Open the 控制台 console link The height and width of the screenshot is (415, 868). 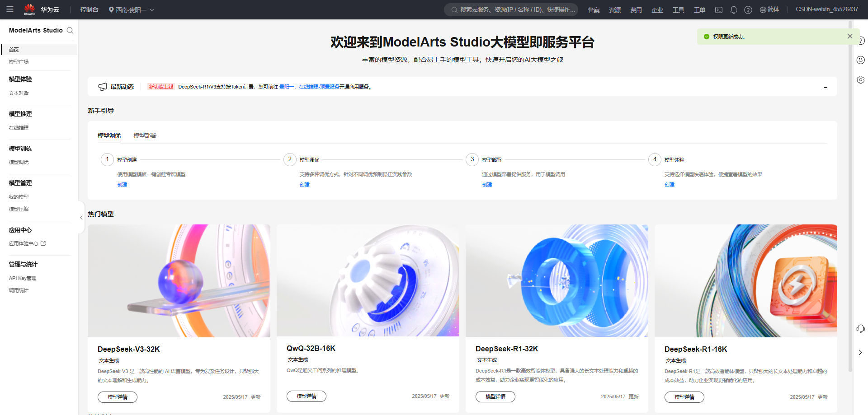[89, 9]
